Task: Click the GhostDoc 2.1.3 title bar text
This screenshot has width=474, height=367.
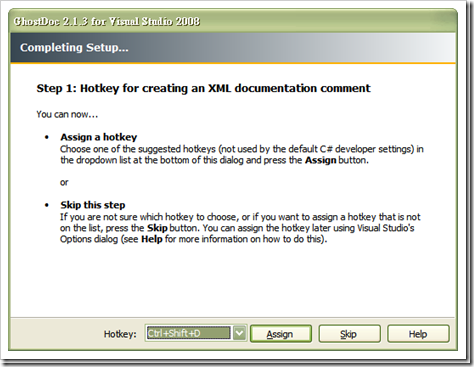Action: [107, 21]
